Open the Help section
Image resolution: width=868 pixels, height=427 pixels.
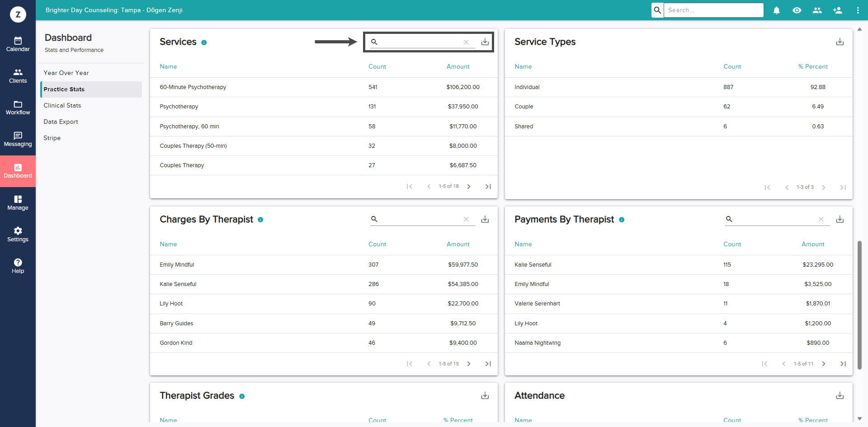click(18, 266)
